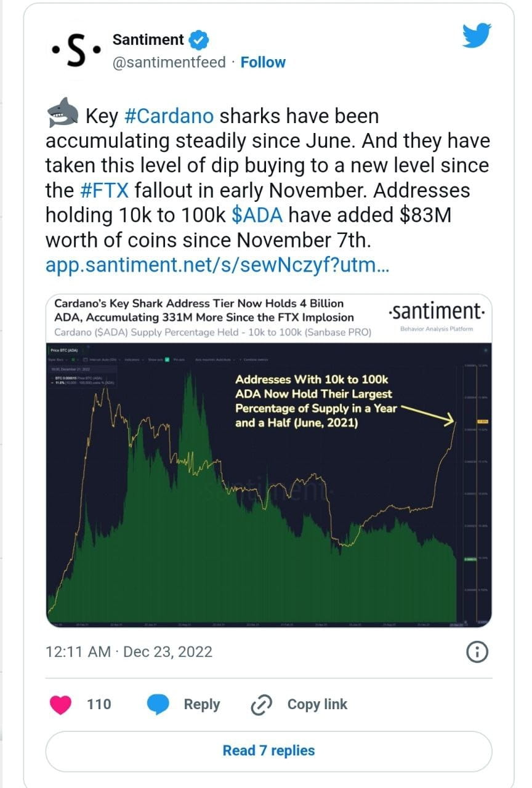Visit the app.santiment.net link
The image size is (532, 788).
pyautogui.click(x=216, y=265)
